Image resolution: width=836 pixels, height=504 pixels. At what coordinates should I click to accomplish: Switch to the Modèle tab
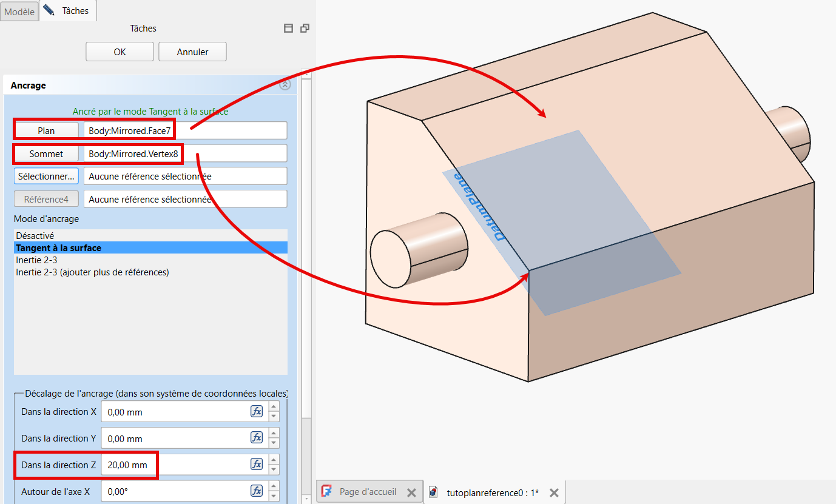point(19,12)
